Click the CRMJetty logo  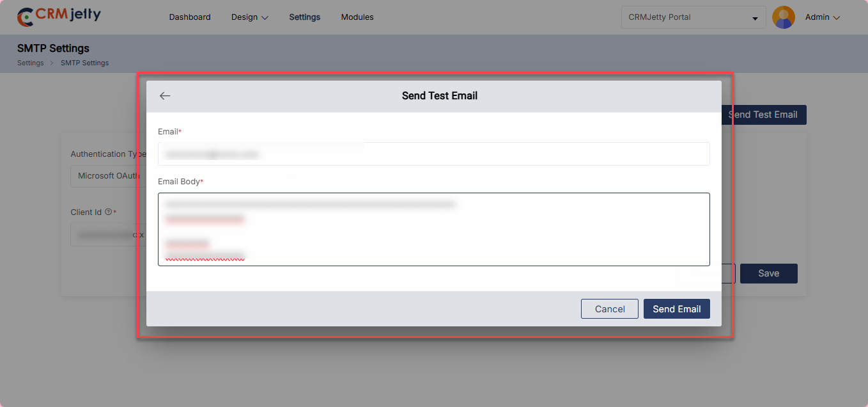[x=59, y=17]
